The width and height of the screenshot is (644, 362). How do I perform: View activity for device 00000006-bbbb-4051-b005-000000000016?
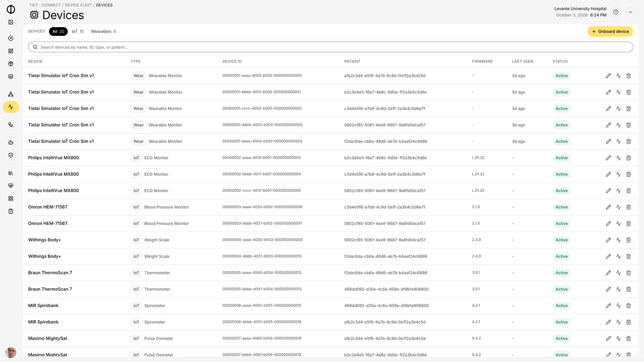coord(619,322)
